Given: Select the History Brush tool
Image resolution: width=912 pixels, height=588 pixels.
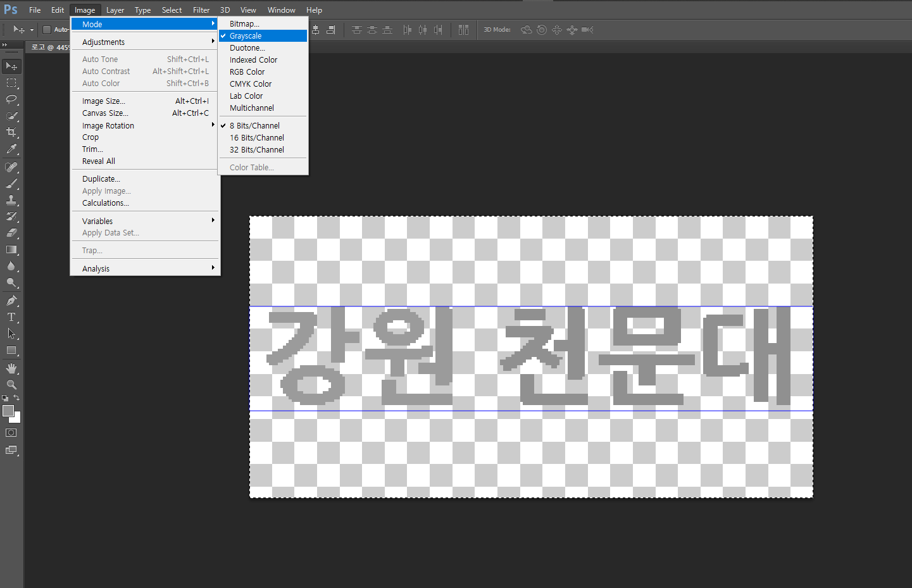Looking at the screenshot, I should [11, 216].
